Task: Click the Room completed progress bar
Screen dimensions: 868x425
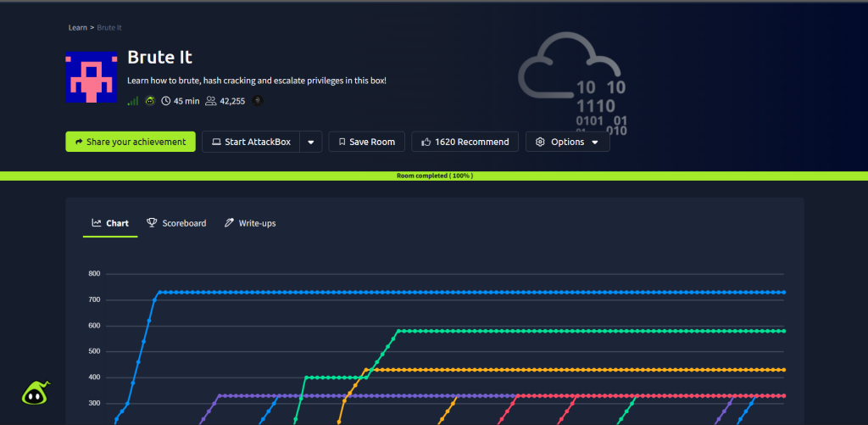Action: coord(434,176)
